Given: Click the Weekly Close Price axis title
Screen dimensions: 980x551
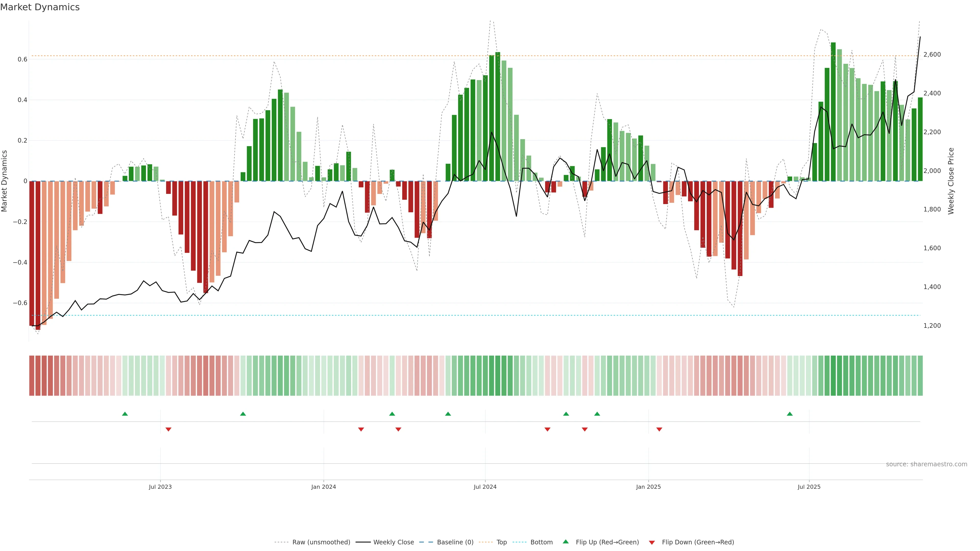Looking at the screenshot, I should click(x=951, y=181).
